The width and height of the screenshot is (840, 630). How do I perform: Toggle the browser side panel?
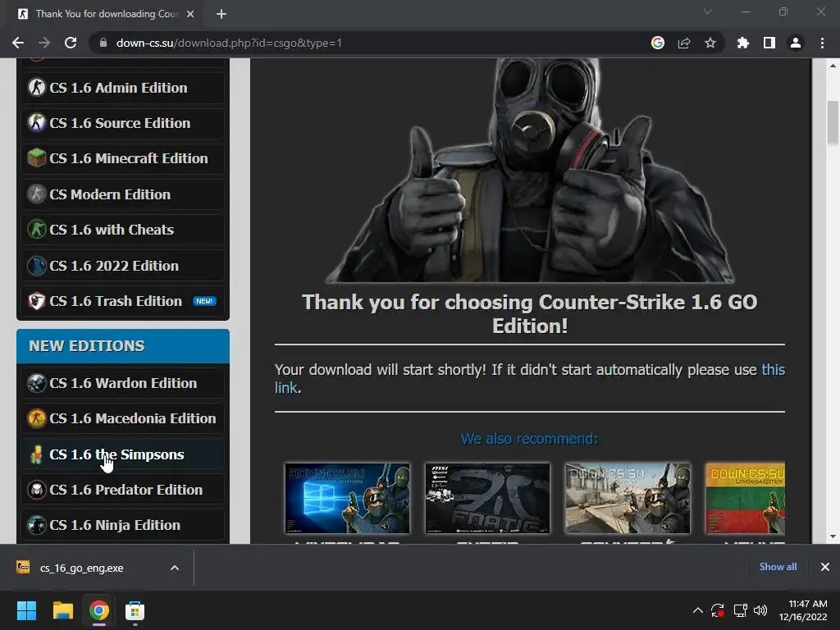[x=769, y=43]
